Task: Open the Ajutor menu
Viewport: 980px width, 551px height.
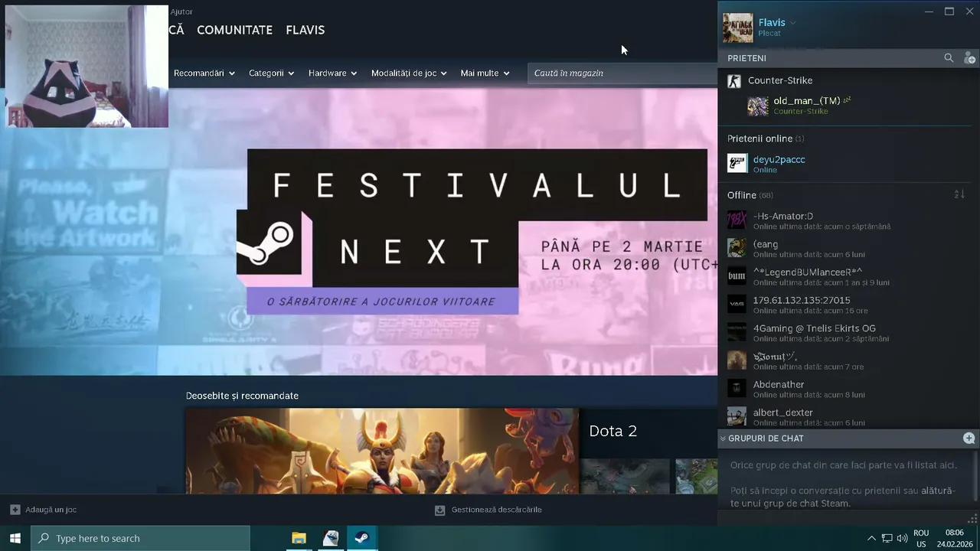Action: pyautogui.click(x=181, y=11)
